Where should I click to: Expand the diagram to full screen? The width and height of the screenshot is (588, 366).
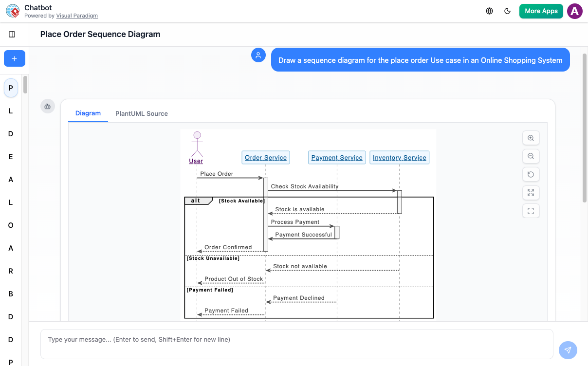[531, 192]
